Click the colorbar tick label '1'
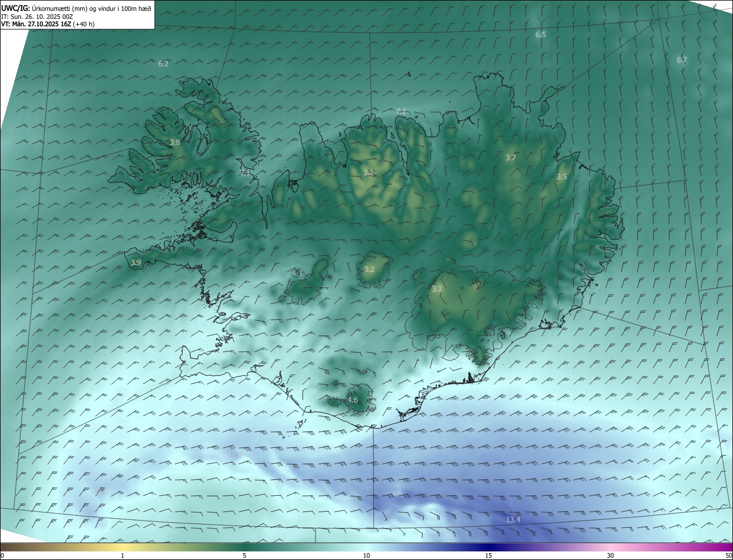Screen dimensions: 733x560 coord(123,555)
